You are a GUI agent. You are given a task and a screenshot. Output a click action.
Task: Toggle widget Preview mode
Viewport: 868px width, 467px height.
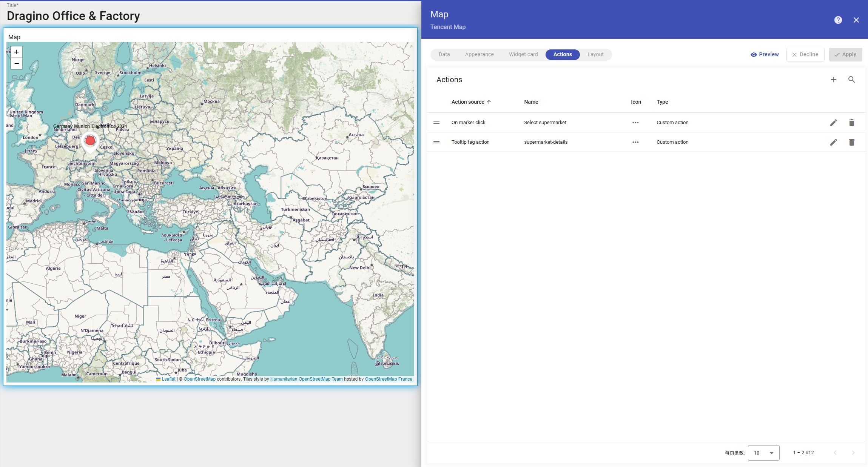(x=765, y=54)
